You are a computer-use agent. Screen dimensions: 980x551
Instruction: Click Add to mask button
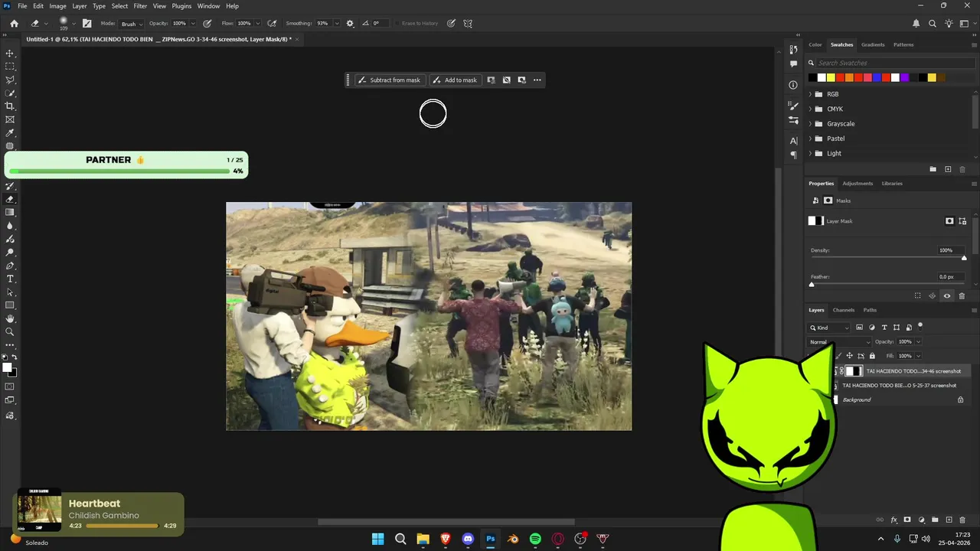coord(455,80)
